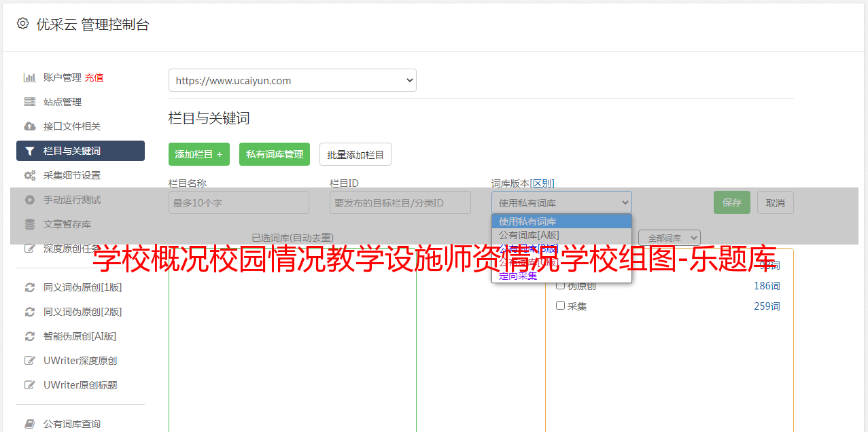The height and width of the screenshot is (432, 868).
Task: Click the refresh icon for 同义词伪原创[2版]
Action: (x=29, y=312)
